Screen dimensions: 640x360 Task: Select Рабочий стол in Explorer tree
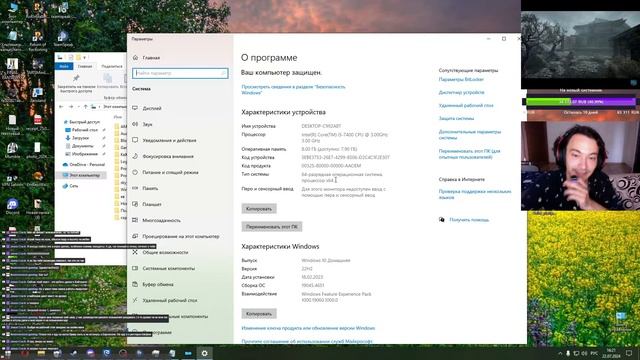tap(82, 130)
